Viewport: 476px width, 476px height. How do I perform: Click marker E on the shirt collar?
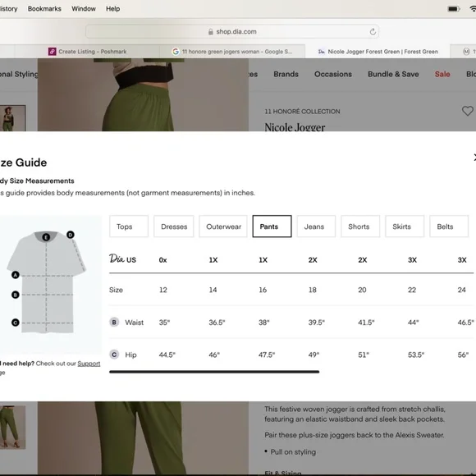pyautogui.click(x=46, y=237)
